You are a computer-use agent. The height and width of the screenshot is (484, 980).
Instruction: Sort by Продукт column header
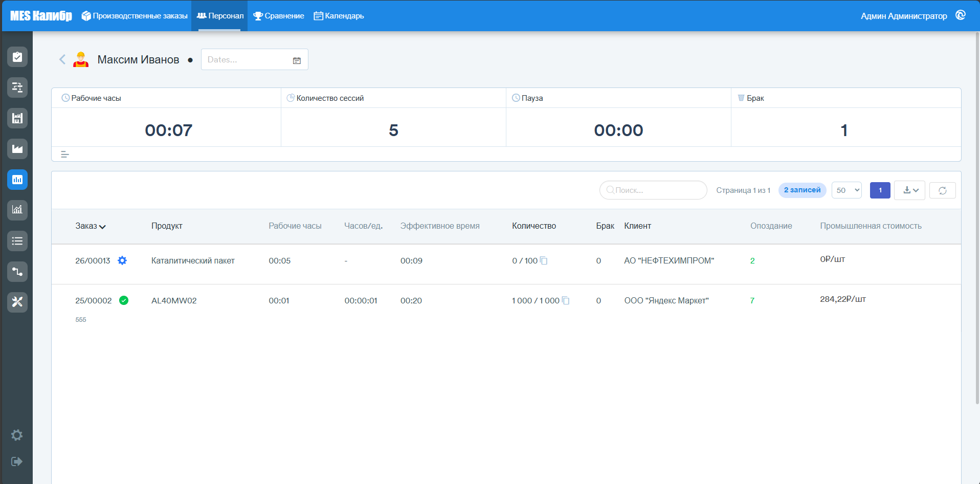167,226
